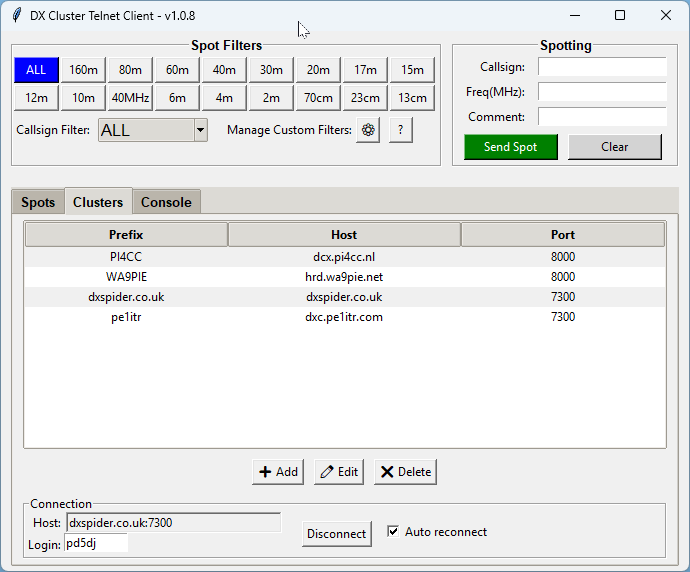Click Delete cluster button with X icon
690x572 pixels.
tap(405, 472)
